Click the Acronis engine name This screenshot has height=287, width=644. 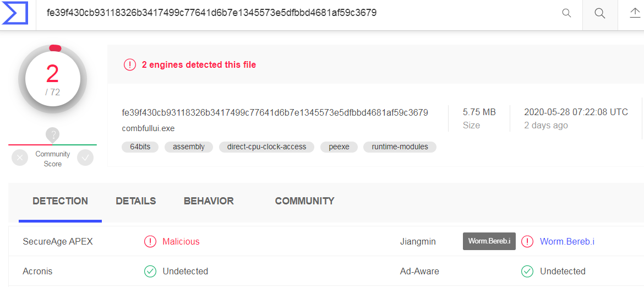click(x=38, y=272)
